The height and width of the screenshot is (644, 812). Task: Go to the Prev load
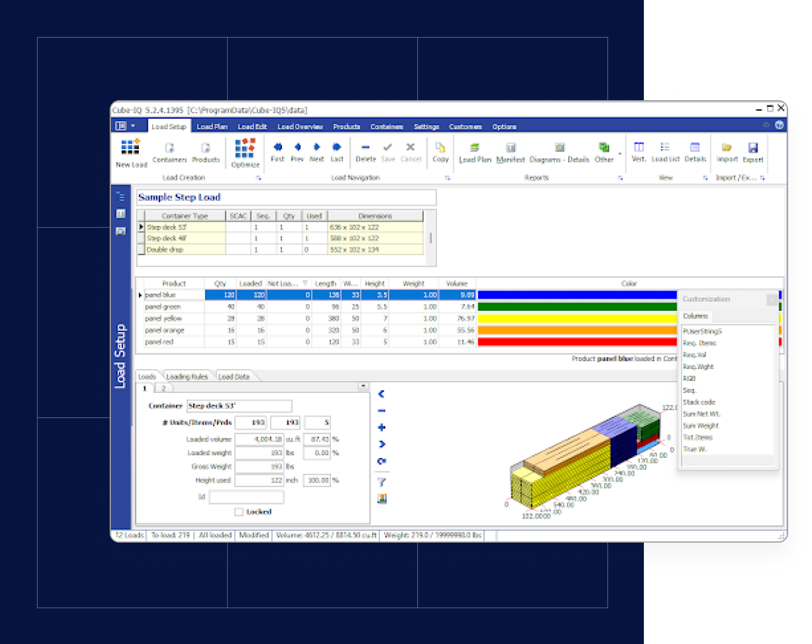point(297,152)
